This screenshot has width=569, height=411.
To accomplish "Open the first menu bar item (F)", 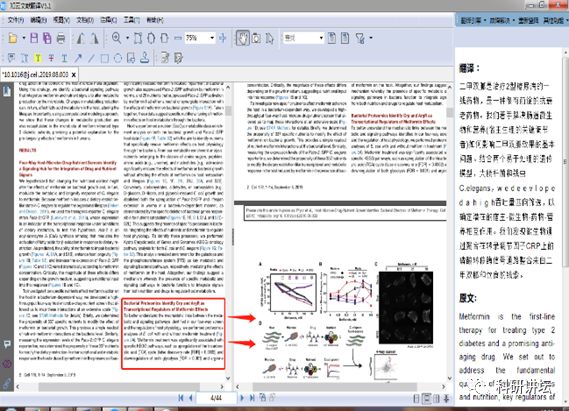I will (16, 20).
